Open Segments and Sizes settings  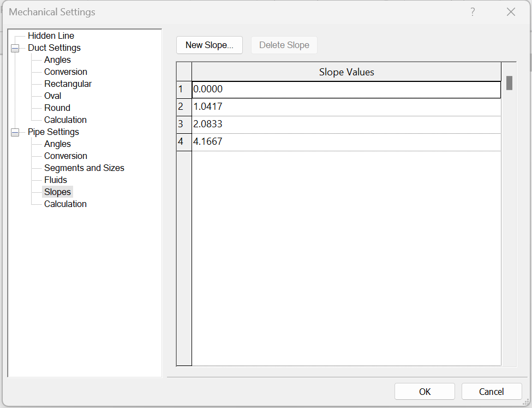pos(84,168)
